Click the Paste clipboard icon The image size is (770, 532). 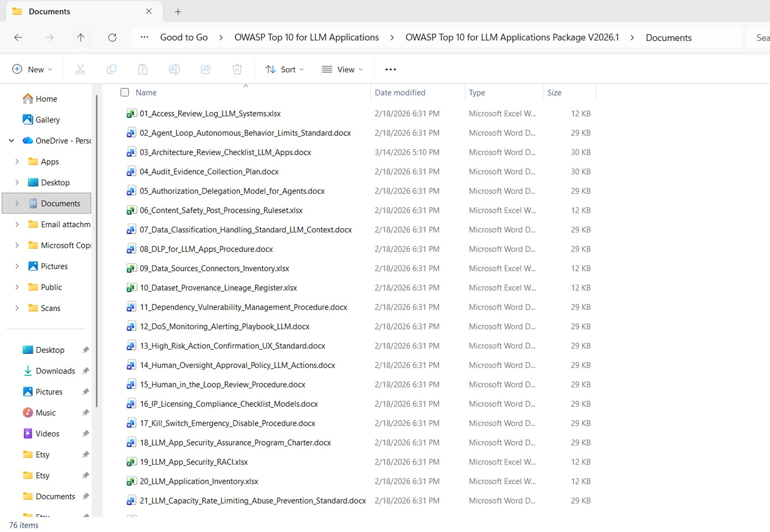pos(143,69)
